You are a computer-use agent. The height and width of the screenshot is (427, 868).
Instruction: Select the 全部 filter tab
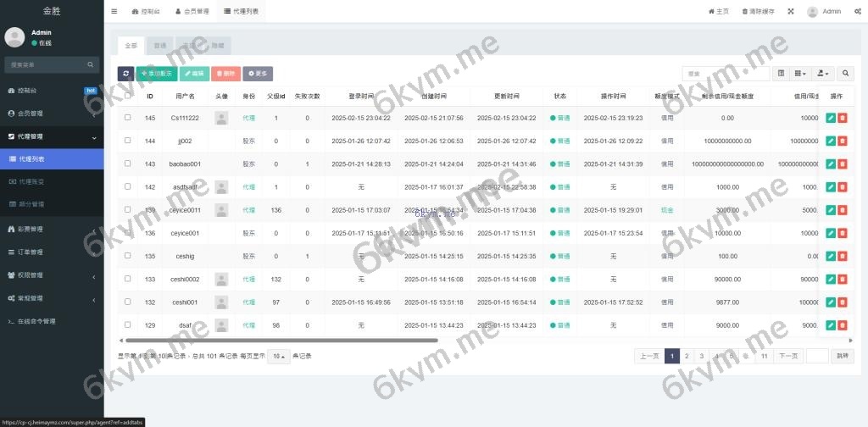point(131,46)
